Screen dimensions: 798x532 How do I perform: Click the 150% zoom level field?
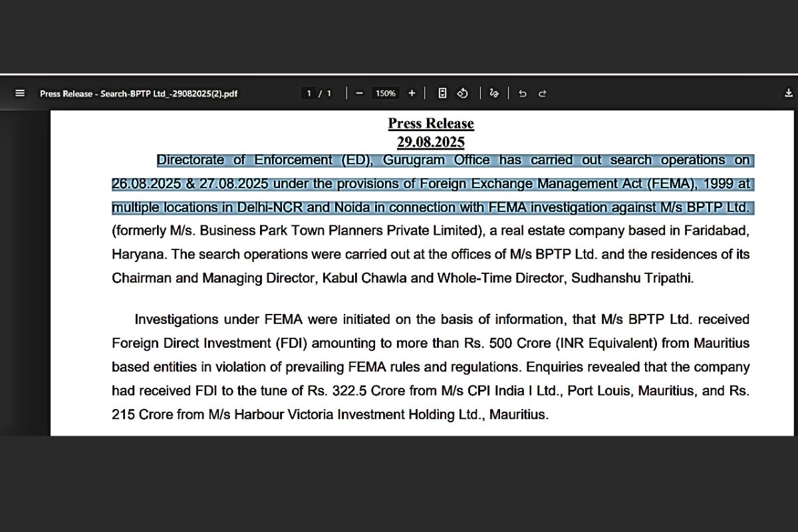[386, 93]
